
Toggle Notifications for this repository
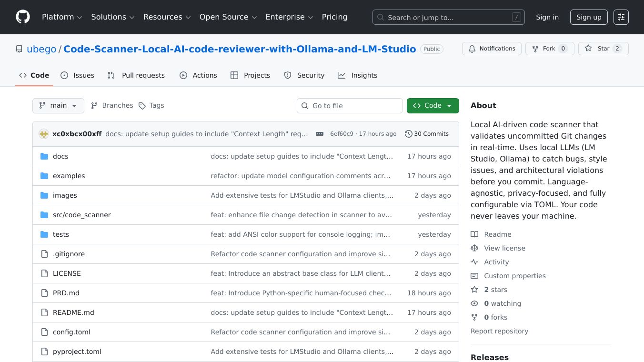(491, 49)
